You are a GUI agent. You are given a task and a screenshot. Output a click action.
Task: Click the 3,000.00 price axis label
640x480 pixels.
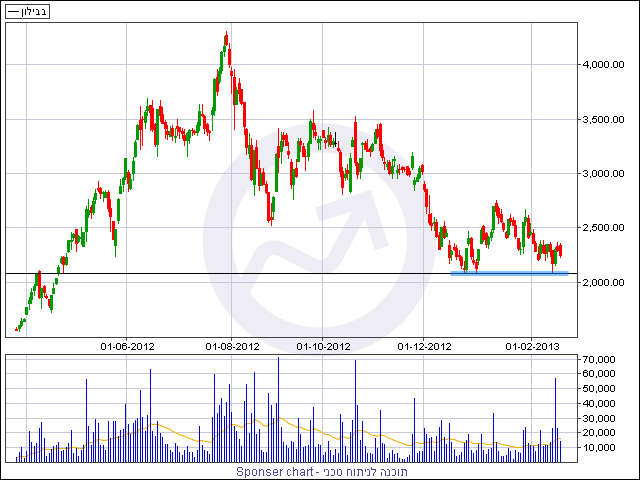coord(604,174)
